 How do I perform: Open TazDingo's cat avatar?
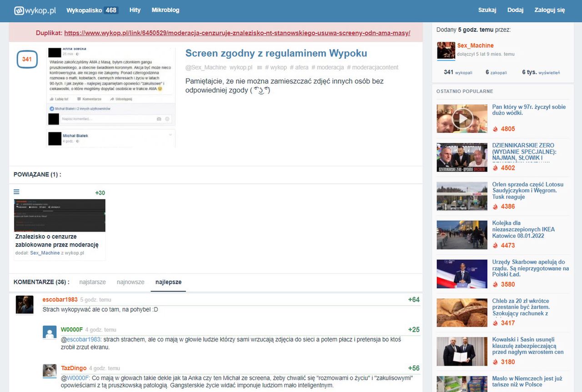(50, 371)
